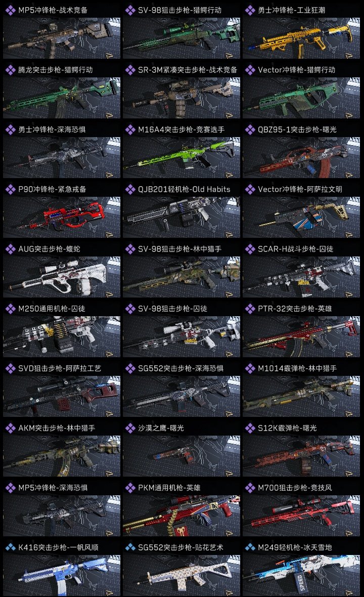364x597 pixels.
Task: Choose the P90冲锋枪-紧急戒备 red skin image
Action: coord(62,218)
